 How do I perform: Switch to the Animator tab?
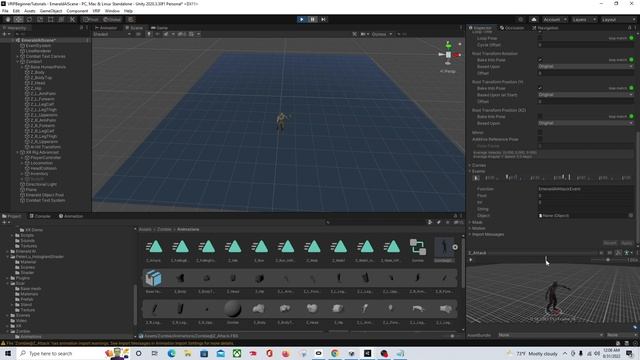(x=106, y=28)
